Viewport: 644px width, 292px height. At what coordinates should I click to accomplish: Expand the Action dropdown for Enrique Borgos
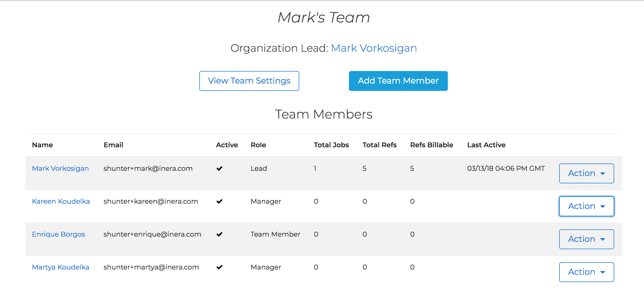pos(586,239)
